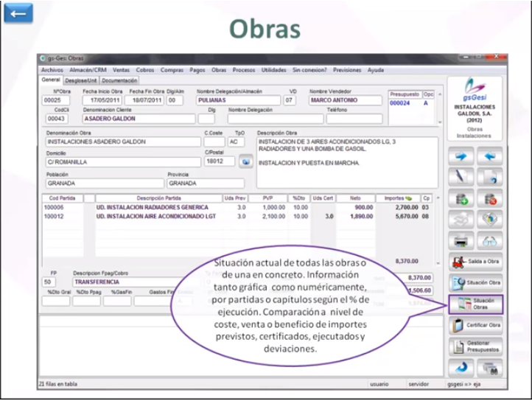Click the Descripción Partida column header
The width and height of the screenshot is (532, 401).
tap(158, 198)
